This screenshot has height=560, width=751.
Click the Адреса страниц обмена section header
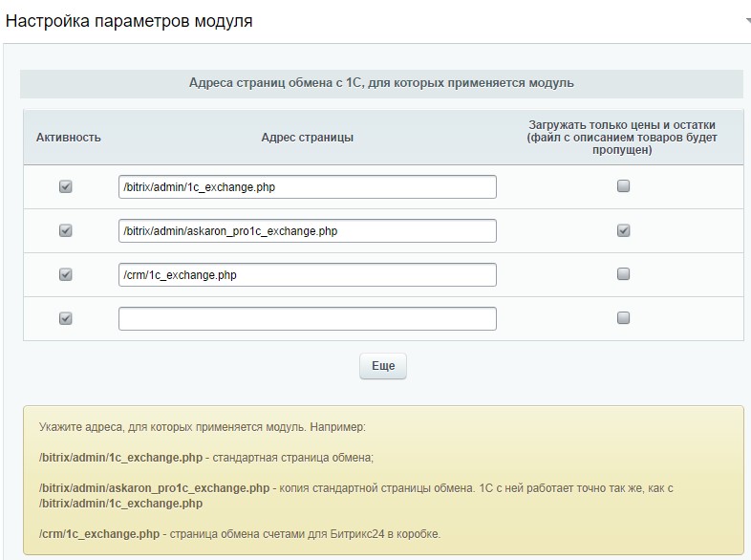point(381,83)
